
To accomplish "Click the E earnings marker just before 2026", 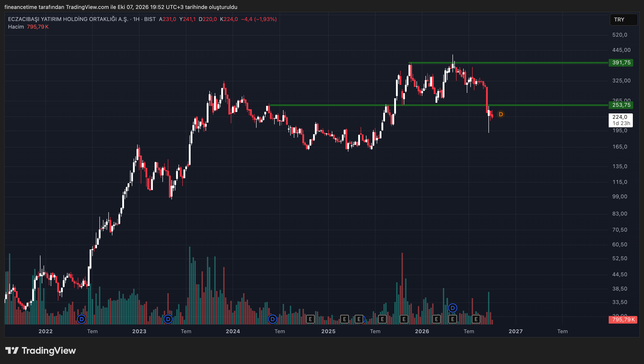I will click(x=404, y=319).
